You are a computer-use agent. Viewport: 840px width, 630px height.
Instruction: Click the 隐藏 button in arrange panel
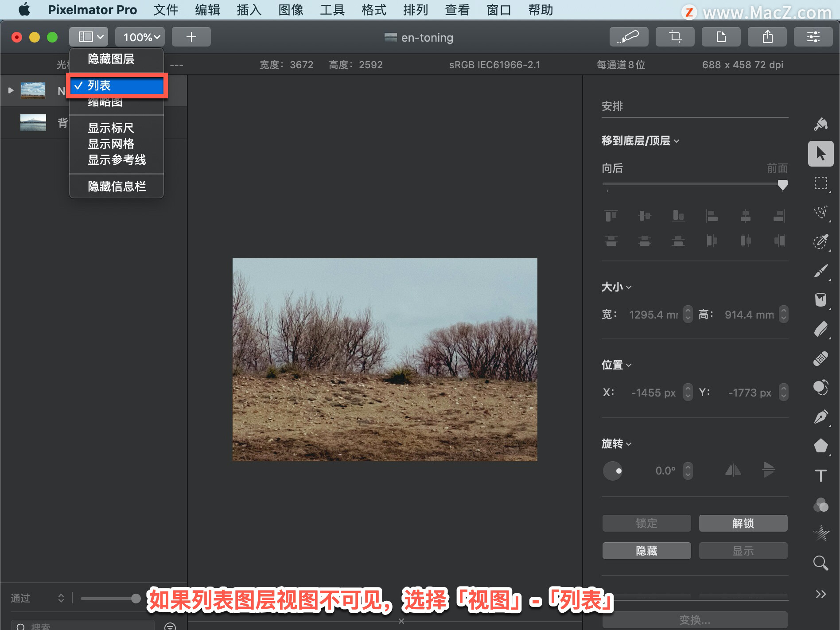click(x=646, y=551)
